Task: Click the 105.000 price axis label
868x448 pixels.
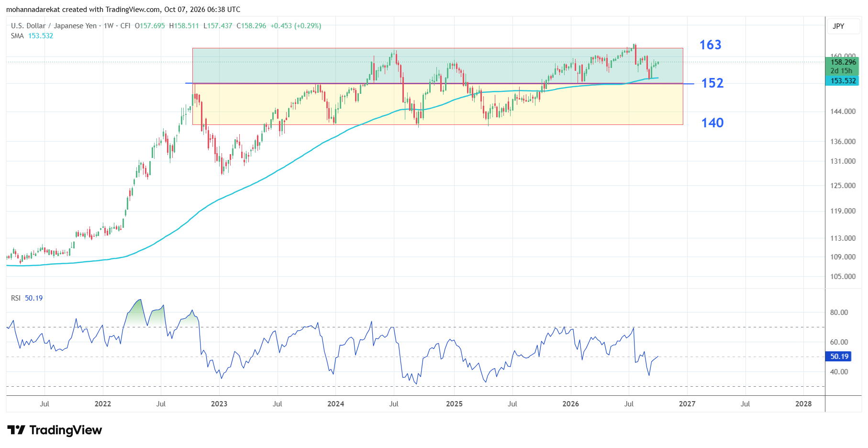Action: pyautogui.click(x=843, y=277)
